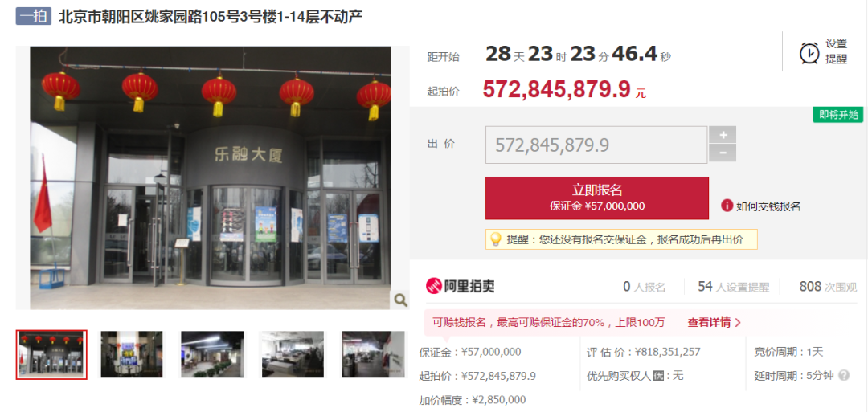
Task: Click the 阿里拍卖 logo
Action: coord(460,286)
